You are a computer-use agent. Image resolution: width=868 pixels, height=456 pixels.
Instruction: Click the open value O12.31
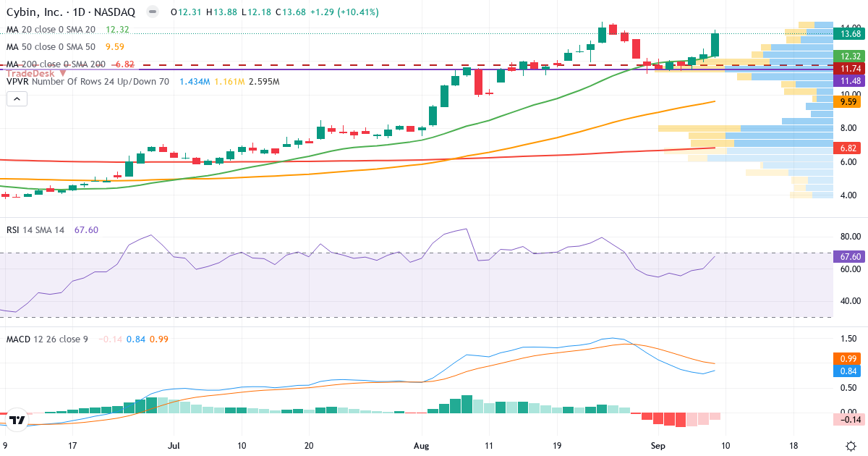coord(187,12)
